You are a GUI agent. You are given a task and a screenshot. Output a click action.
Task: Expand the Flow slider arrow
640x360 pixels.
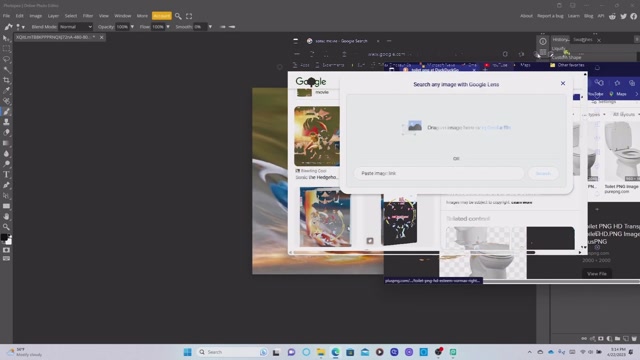(168, 27)
